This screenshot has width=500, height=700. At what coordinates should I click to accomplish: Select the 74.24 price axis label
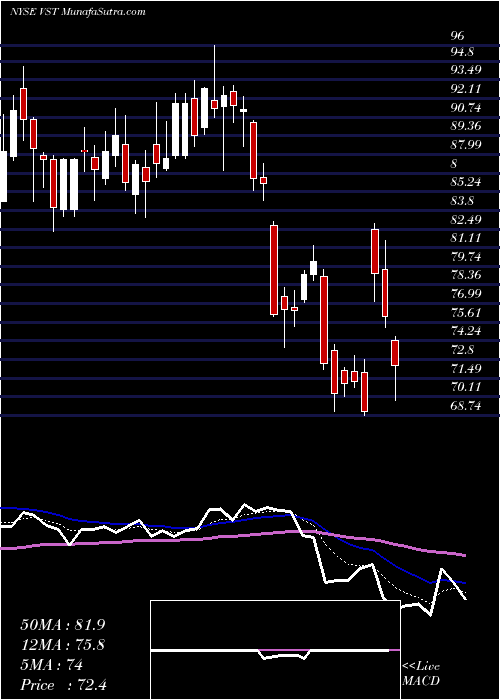466,331
